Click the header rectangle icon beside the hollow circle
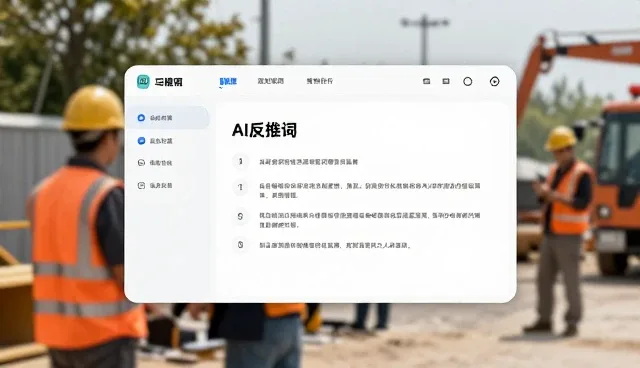This screenshot has height=368, width=640. pyautogui.click(x=446, y=82)
